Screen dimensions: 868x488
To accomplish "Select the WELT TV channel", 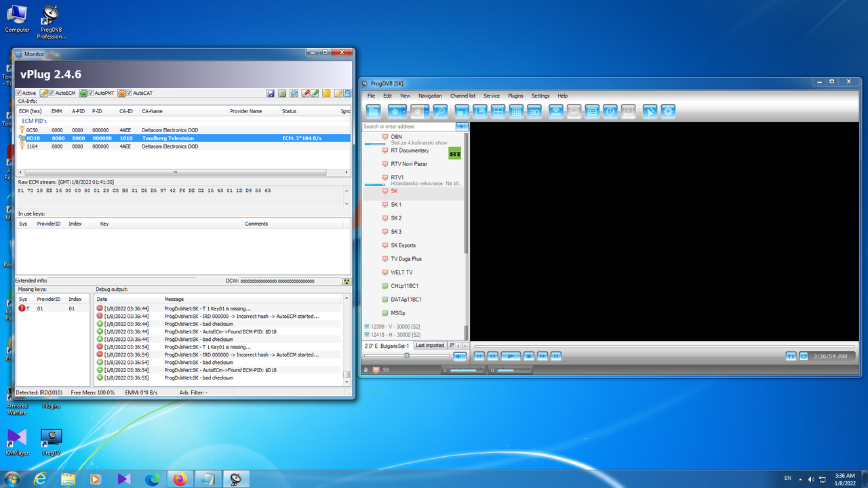I will click(x=401, y=272).
